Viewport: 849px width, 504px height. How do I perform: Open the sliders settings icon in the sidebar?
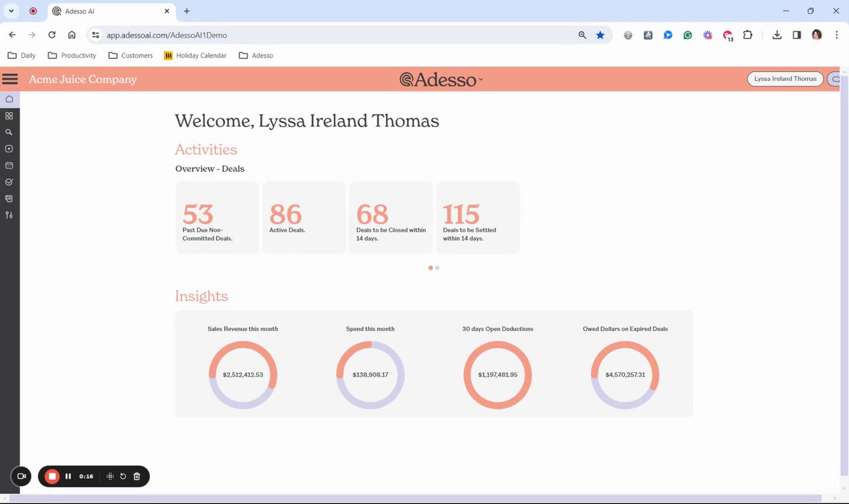pos(9,216)
